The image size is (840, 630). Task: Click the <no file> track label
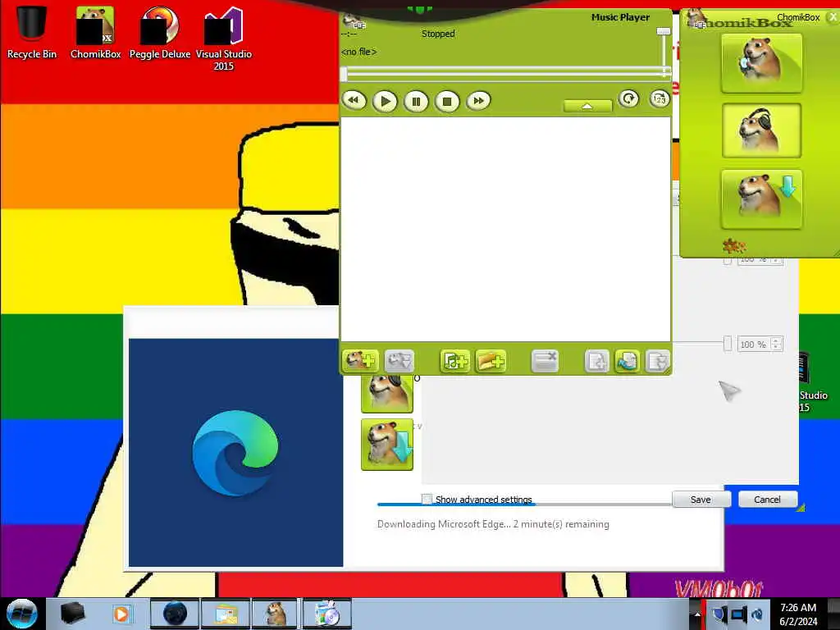tap(358, 52)
